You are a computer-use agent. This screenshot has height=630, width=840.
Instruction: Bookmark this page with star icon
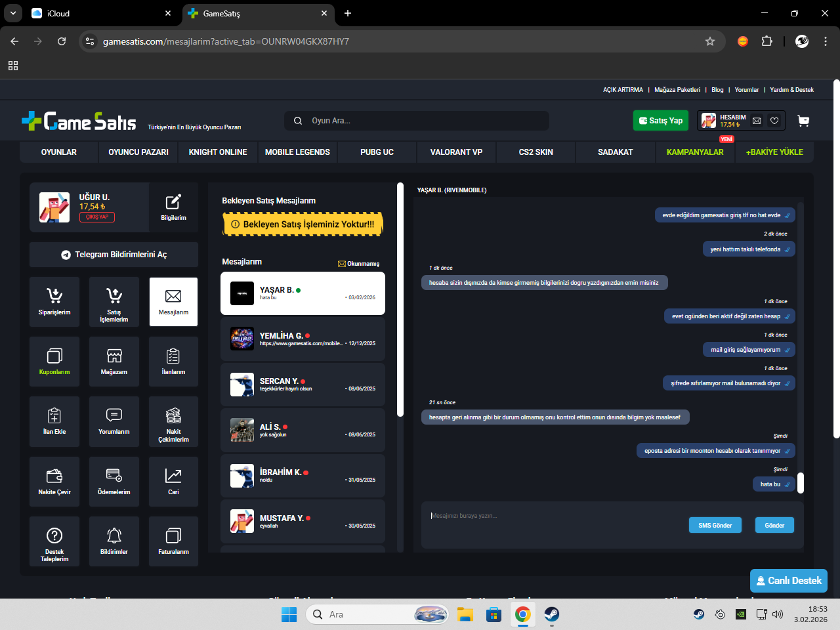coord(710,41)
